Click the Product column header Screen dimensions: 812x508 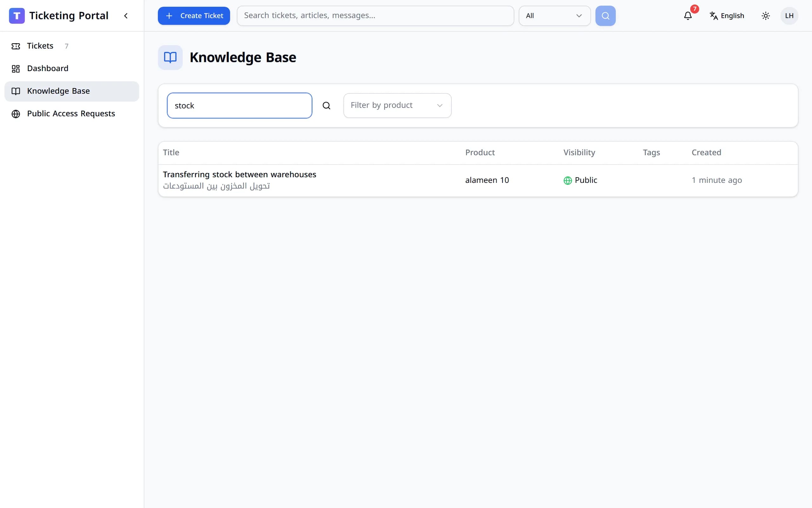coord(480,152)
